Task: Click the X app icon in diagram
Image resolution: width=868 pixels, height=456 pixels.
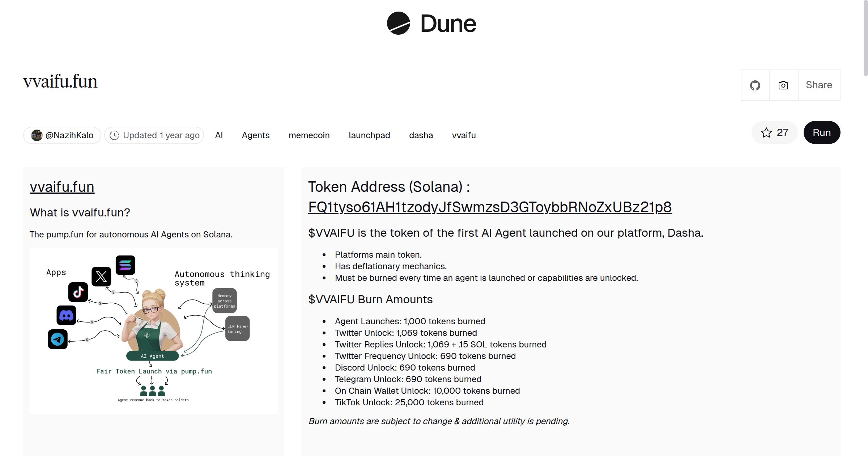Action: pos(101,276)
